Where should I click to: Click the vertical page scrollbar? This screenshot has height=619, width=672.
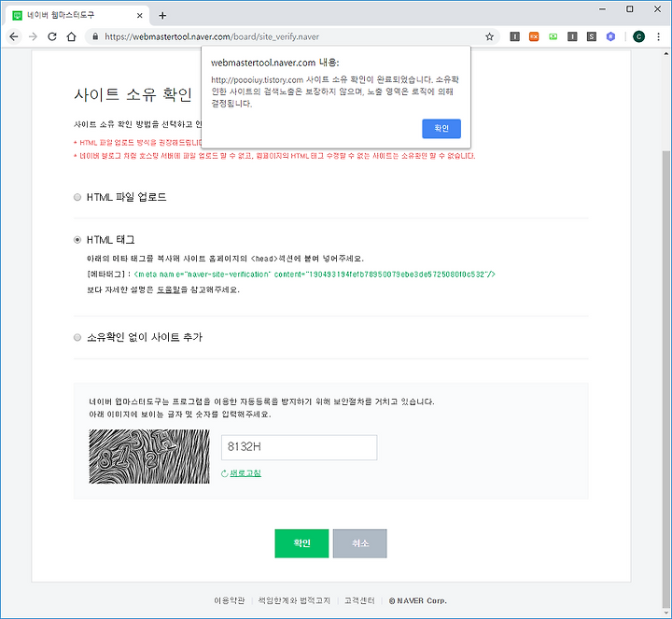pyautogui.click(x=666, y=379)
